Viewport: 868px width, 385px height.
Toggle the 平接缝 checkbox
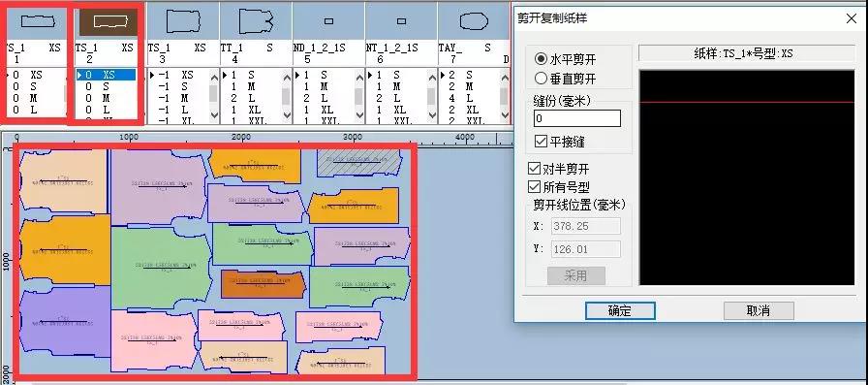click(560, 142)
